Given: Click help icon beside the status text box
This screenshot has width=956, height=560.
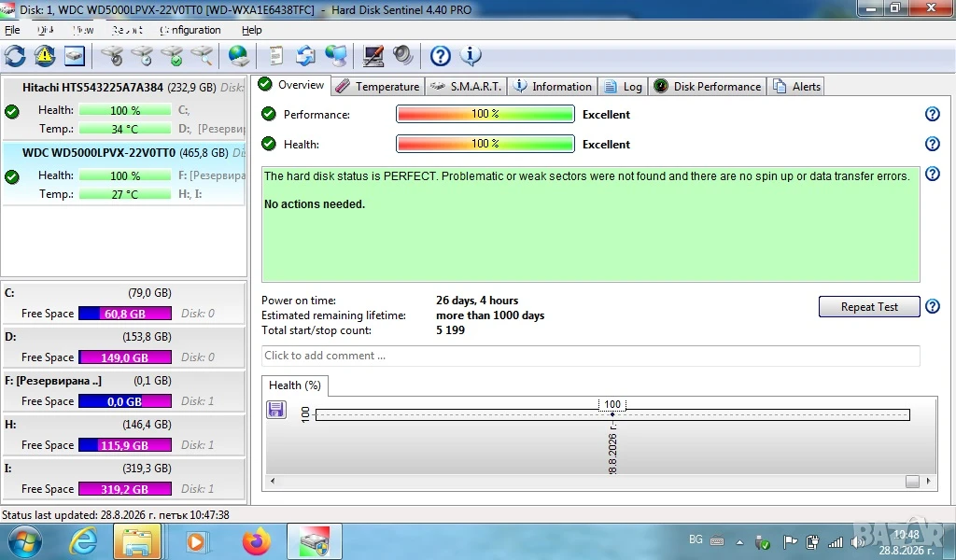Looking at the screenshot, I should 933,174.
